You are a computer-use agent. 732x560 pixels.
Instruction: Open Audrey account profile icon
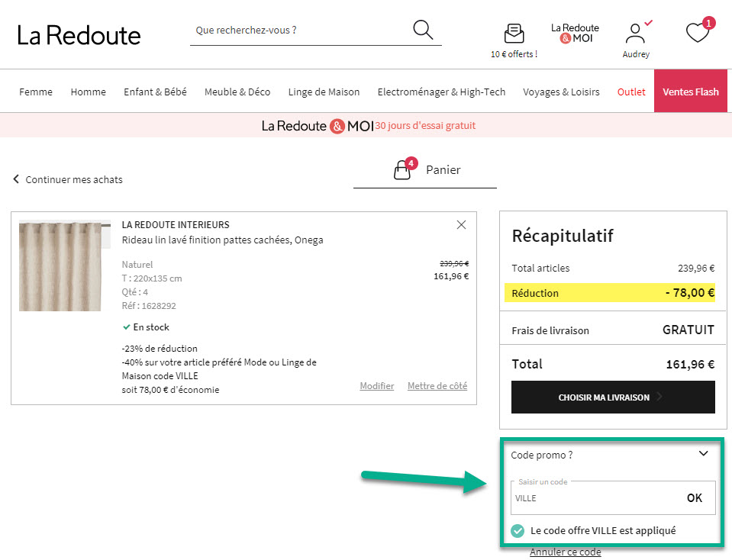tap(635, 34)
